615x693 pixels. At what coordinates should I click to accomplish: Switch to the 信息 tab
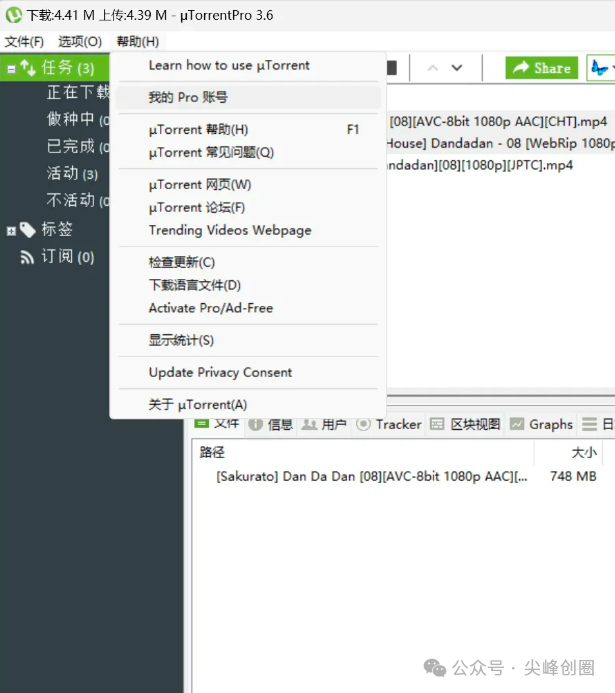coord(270,425)
